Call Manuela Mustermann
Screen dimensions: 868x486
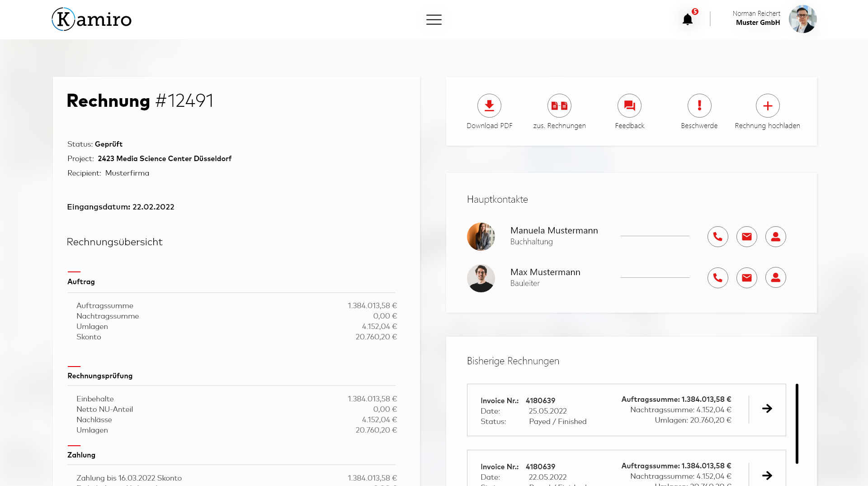click(718, 236)
